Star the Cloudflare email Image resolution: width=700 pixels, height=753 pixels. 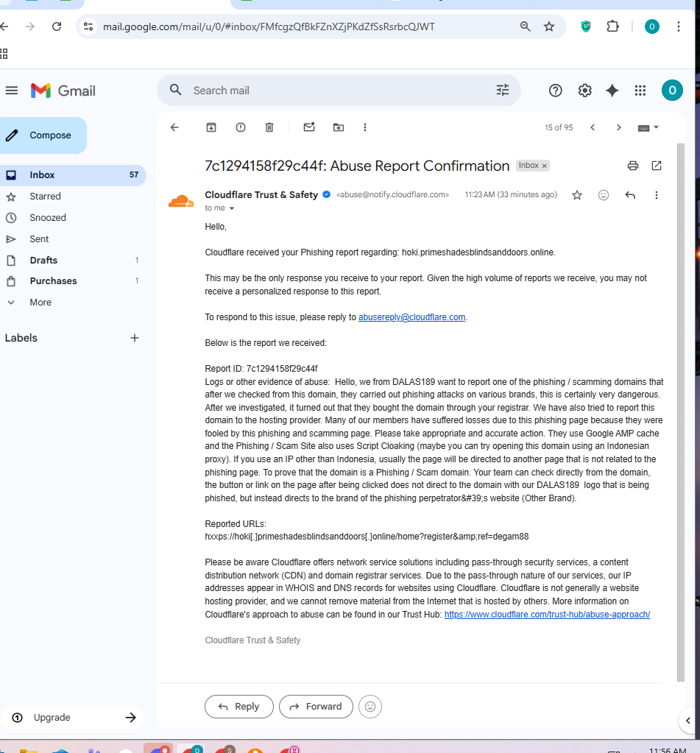tap(577, 195)
